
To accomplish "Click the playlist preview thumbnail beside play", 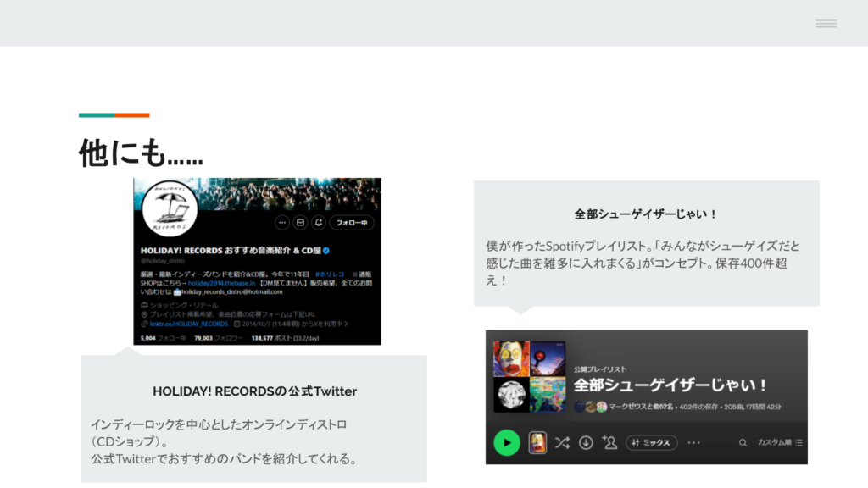I will 537,442.
